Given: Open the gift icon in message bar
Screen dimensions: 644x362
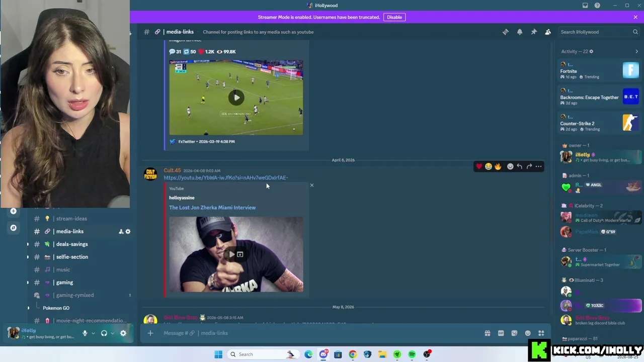Looking at the screenshot, I should [x=487, y=333].
